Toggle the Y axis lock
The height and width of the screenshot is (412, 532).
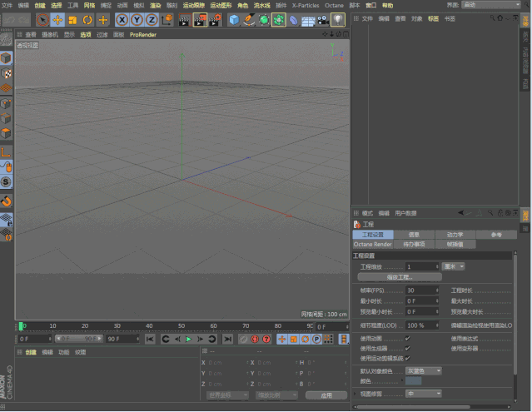pos(137,20)
